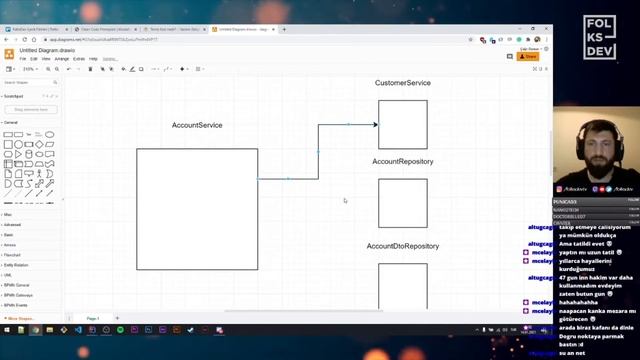
Task: Click the Redo arrow in toolbar
Action: (78, 69)
